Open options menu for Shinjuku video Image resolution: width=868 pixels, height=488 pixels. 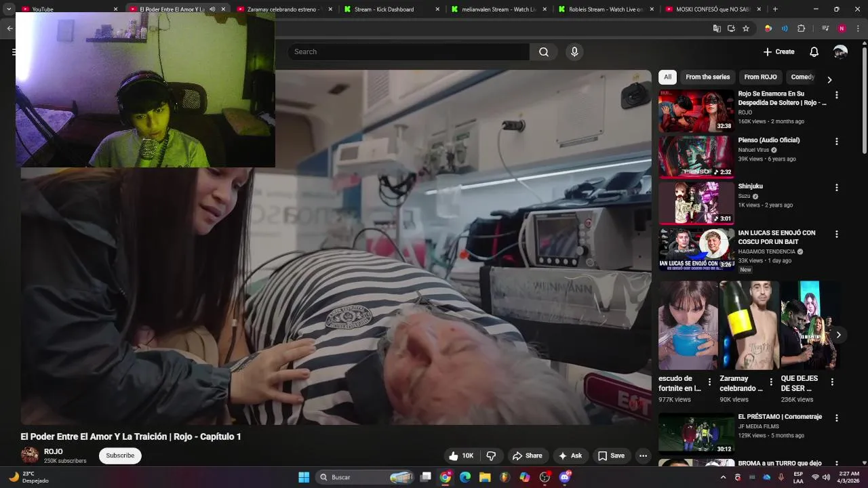click(x=836, y=188)
